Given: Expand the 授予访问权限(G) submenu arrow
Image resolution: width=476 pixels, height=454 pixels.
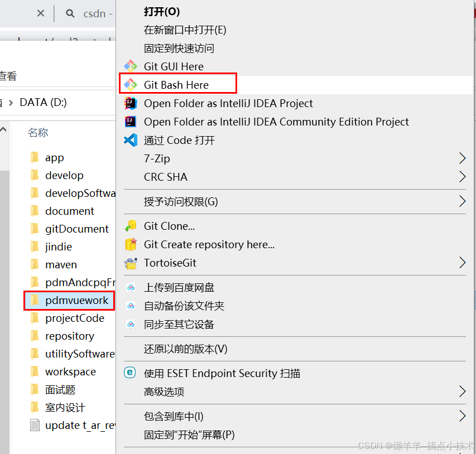Looking at the screenshot, I should [462, 201].
